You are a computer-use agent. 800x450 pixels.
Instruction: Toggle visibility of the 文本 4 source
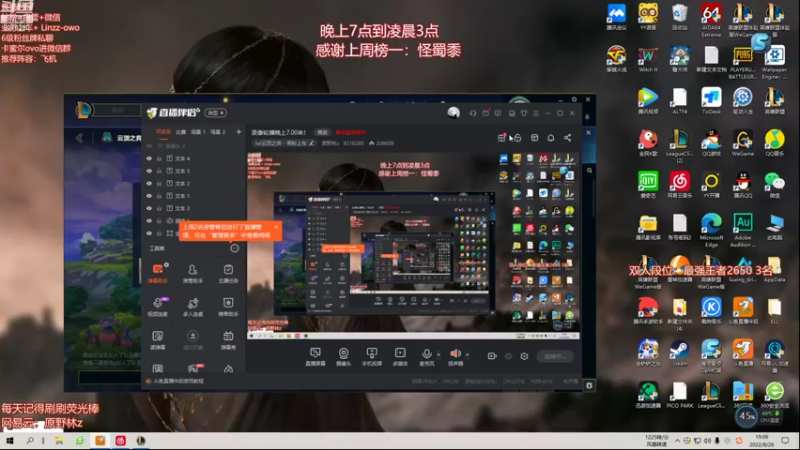pos(149,159)
